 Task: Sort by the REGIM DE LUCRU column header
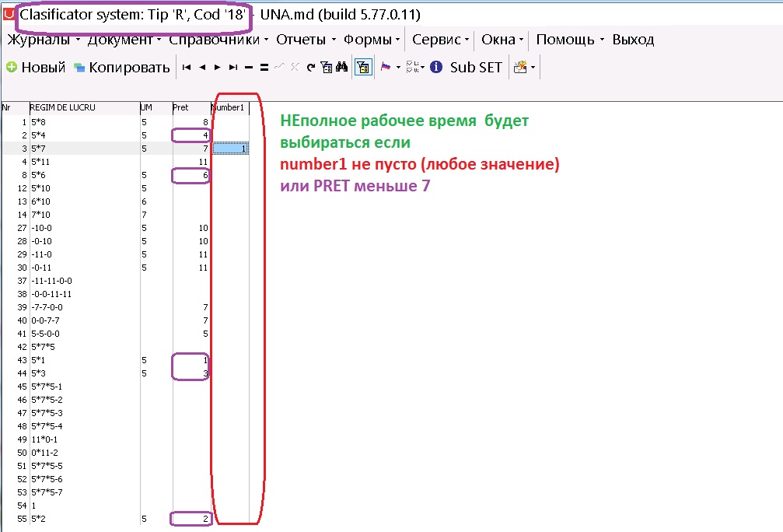pyautogui.click(x=85, y=107)
